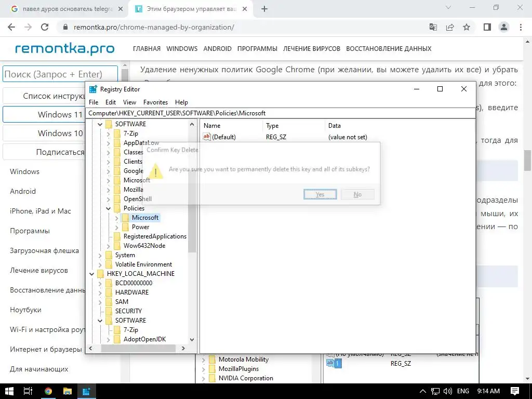Select the AdoptOpenJDK key
532x399 pixels.
(144, 339)
